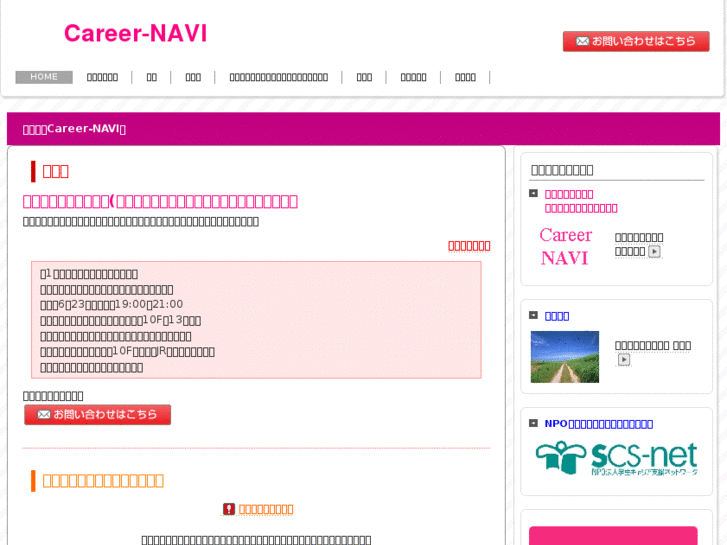Open the header お問い合わせはこちら contact button
Viewport: 727px width, 545px height.
636,41
